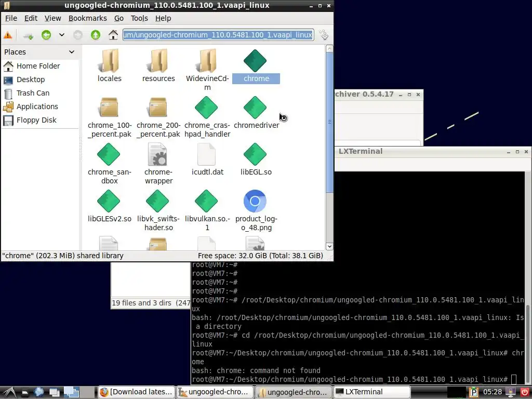Click the new tab toolbar icon

pyautogui.click(x=28, y=35)
